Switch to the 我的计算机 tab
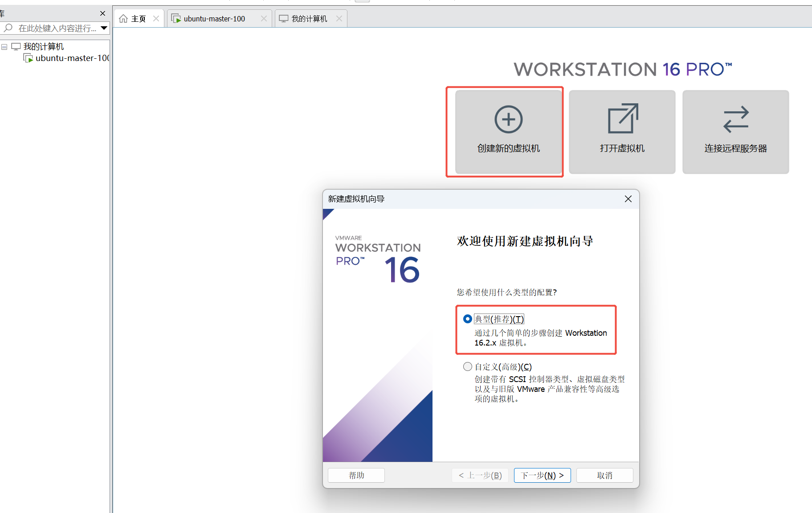This screenshot has width=812, height=513. tap(310, 19)
